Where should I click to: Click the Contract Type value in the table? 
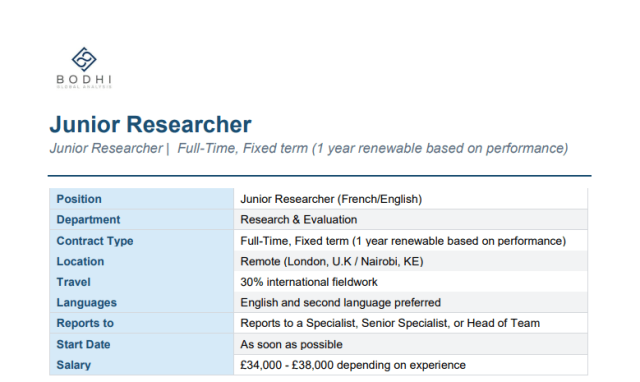coord(403,241)
